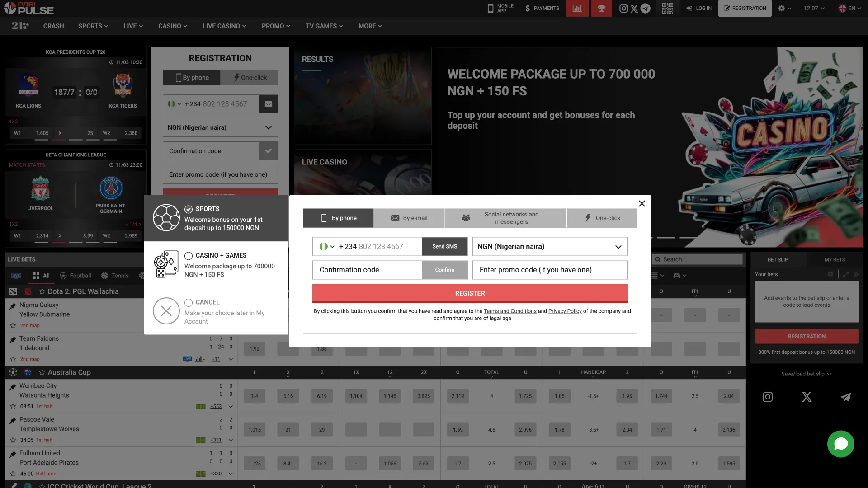The image size is (868, 488).
Task: Open PAYMENTS in header
Action: tap(542, 8)
